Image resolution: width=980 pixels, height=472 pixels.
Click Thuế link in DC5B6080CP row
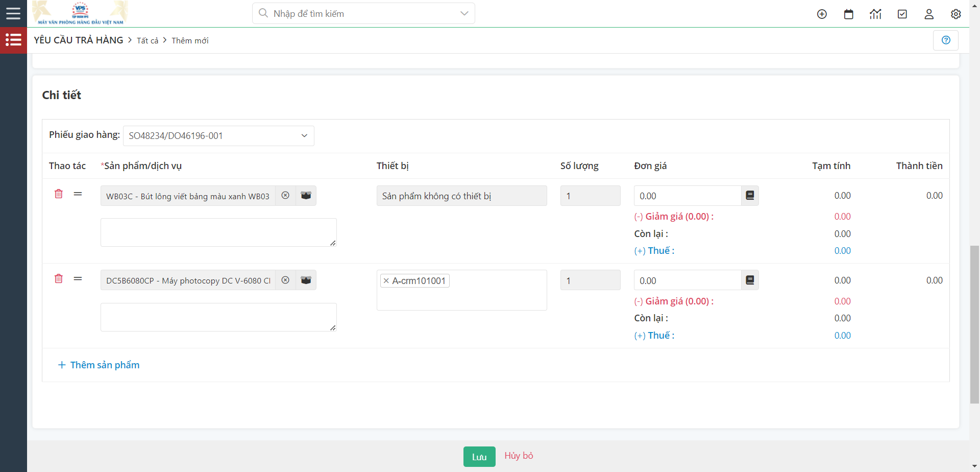click(654, 336)
